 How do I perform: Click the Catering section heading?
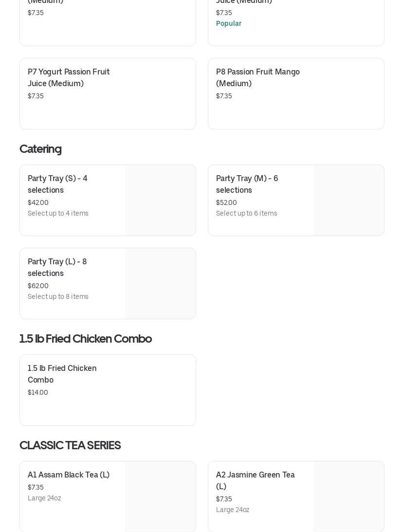40,149
